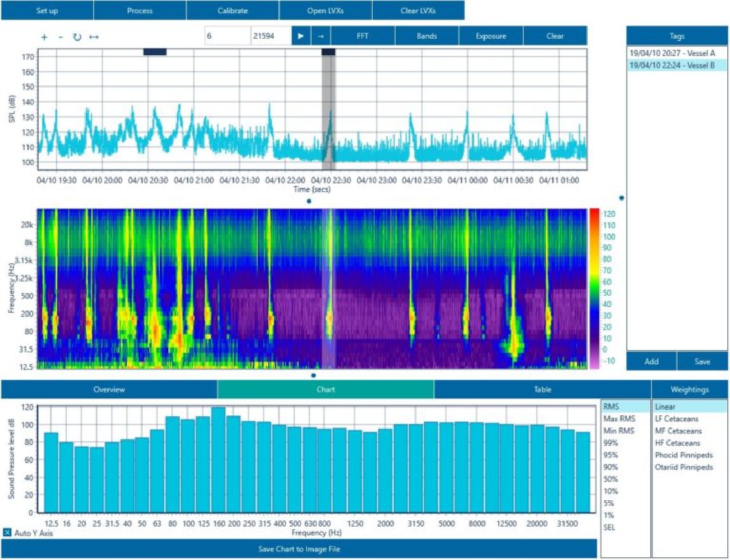Click the reset view circular arrow icon
This screenshot has width=730, height=560.
pos(77,37)
